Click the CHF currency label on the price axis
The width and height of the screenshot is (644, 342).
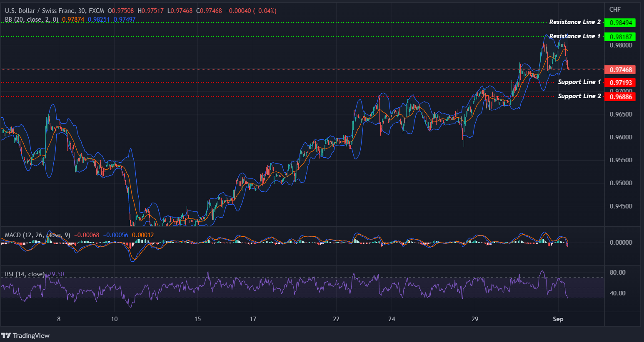coord(614,9)
